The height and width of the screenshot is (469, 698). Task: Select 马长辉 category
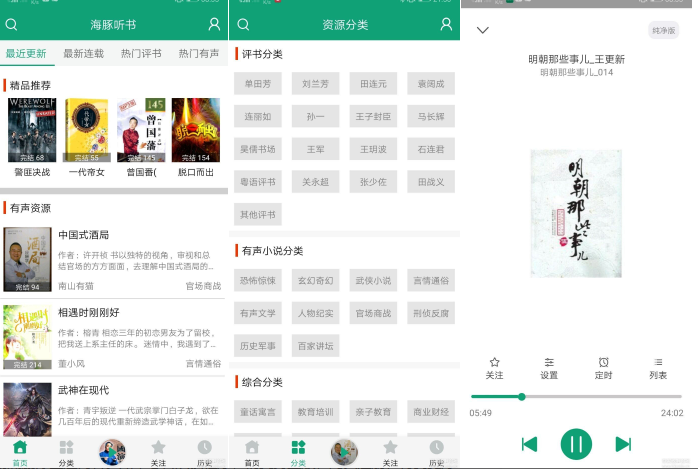(431, 117)
